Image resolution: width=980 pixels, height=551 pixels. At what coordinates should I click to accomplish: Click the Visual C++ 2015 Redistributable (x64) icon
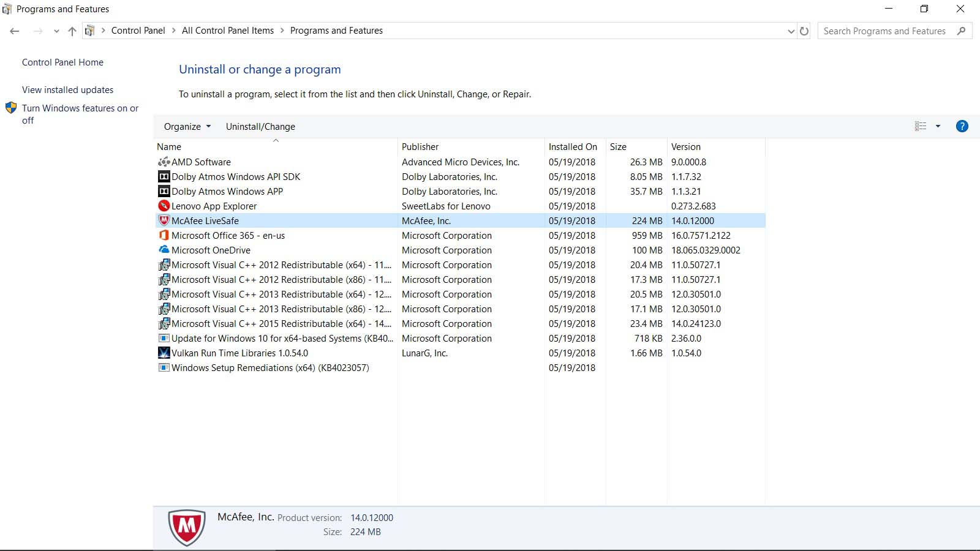point(164,324)
